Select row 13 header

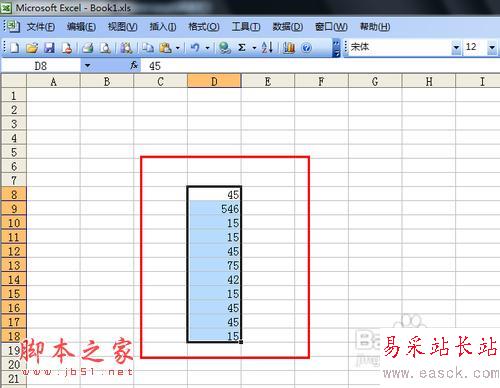pyautogui.click(x=14, y=265)
